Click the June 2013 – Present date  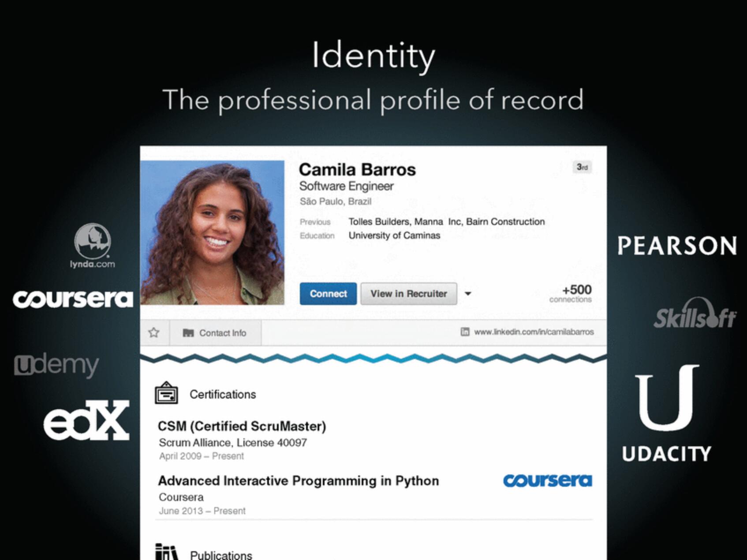[x=202, y=511]
